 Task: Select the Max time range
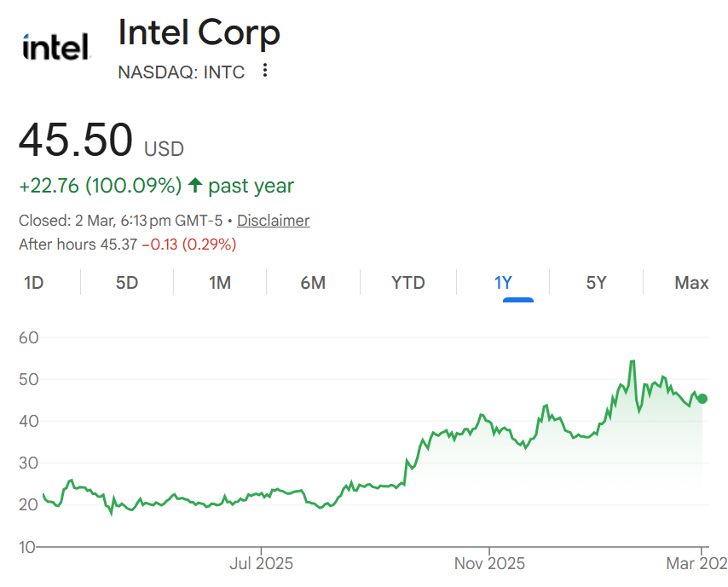coord(691,283)
